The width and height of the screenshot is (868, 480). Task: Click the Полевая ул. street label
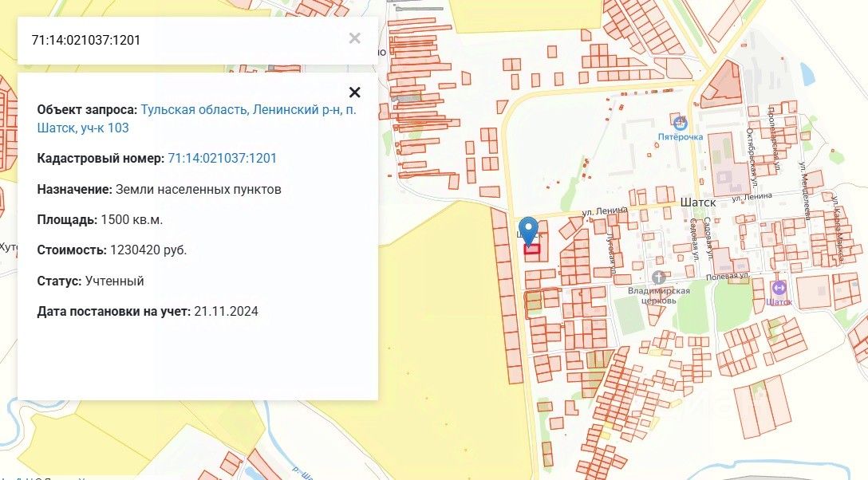point(728,275)
